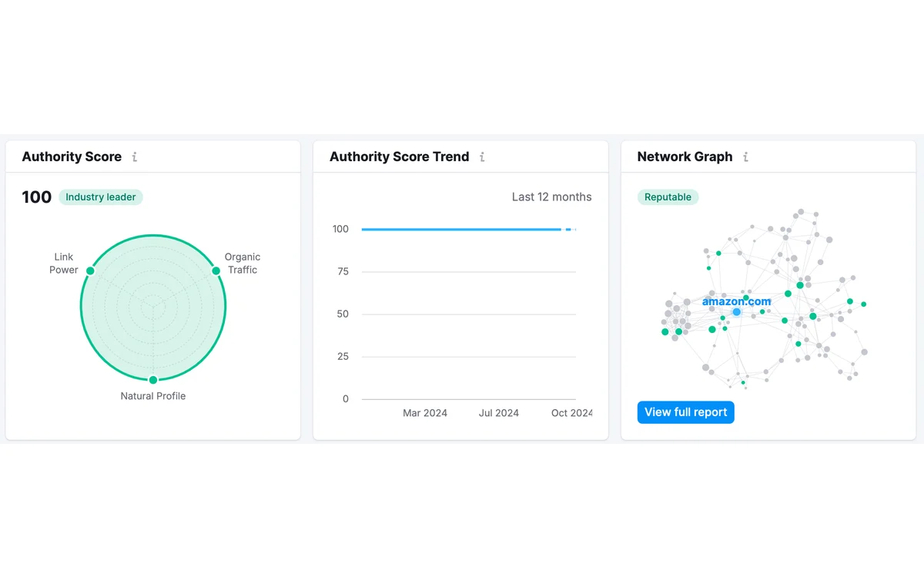Select the Organic Traffic radar point
The image size is (924, 578).
[x=216, y=271]
